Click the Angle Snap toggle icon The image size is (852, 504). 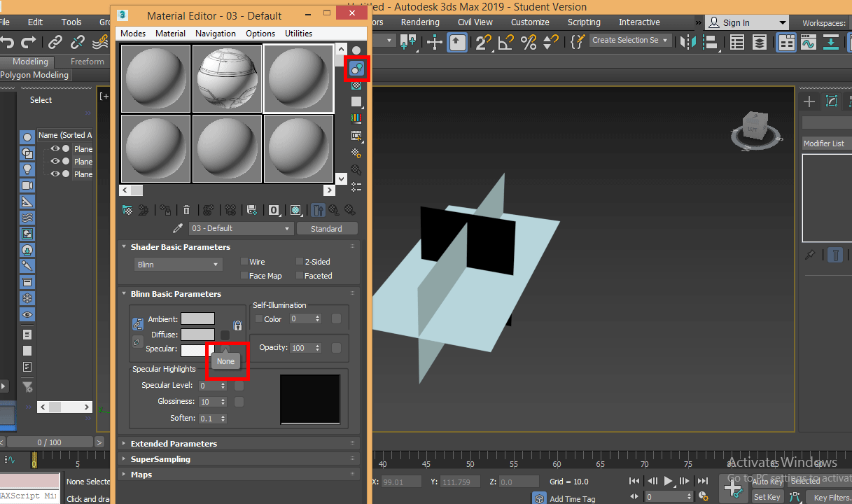505,42
